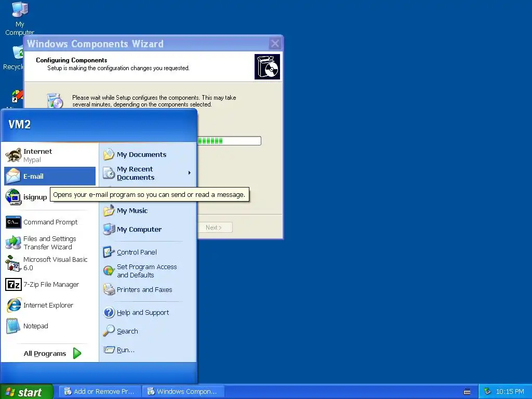Click the E-mail envelope icon
Screen dimensions: 532x399
(13, 176)
